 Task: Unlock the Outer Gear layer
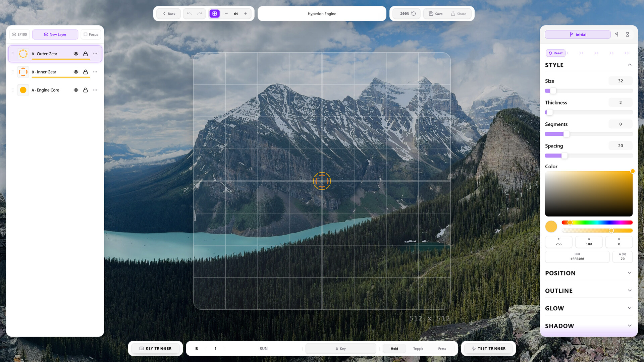coord(86,54)
